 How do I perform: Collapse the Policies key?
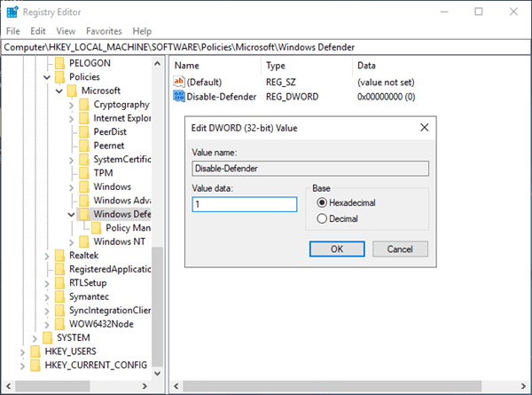point(47,77)
